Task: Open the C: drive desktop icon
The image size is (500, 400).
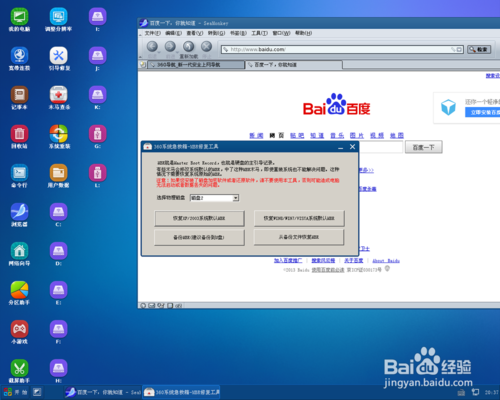Action: [x=59, y=215]
